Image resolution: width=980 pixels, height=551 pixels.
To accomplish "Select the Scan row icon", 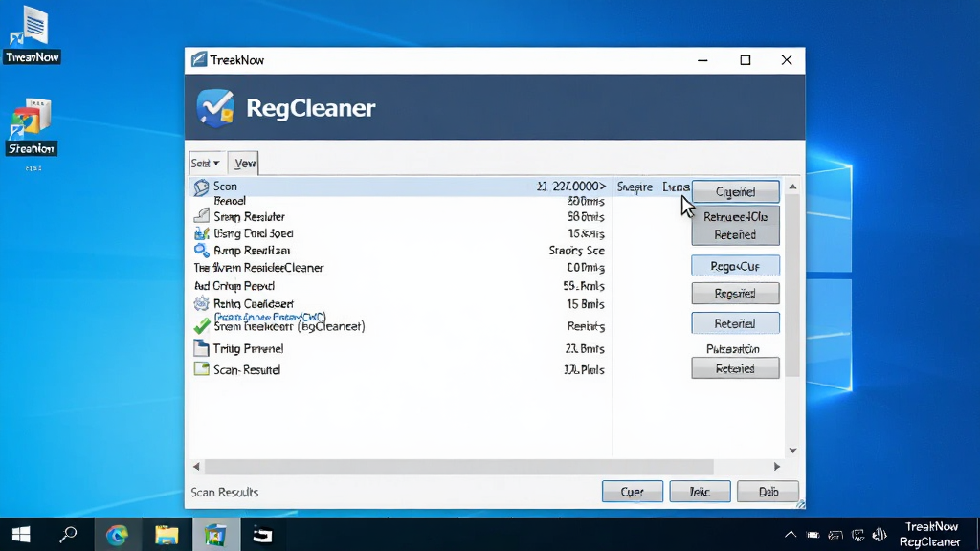I will coord(201,187).
